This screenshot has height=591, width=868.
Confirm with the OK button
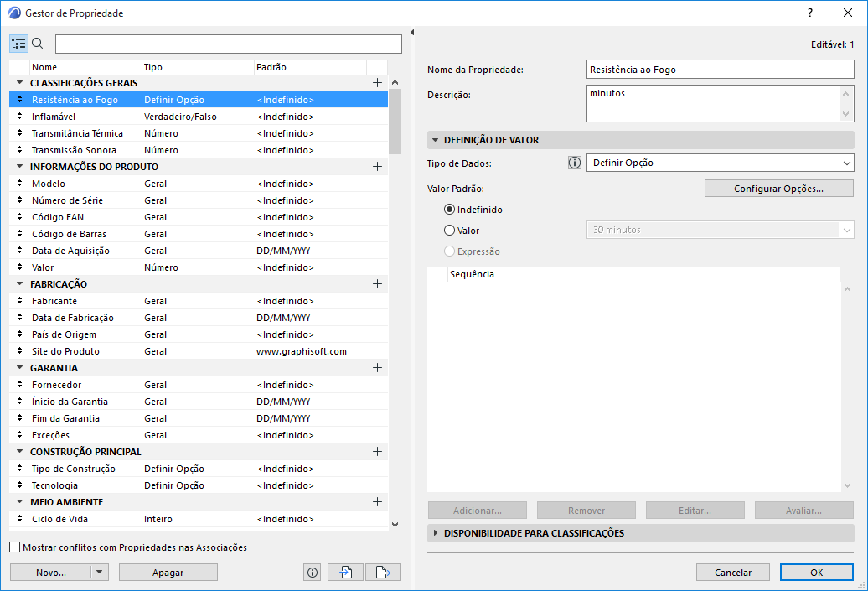pyautogui.click(x=817, y=573)
